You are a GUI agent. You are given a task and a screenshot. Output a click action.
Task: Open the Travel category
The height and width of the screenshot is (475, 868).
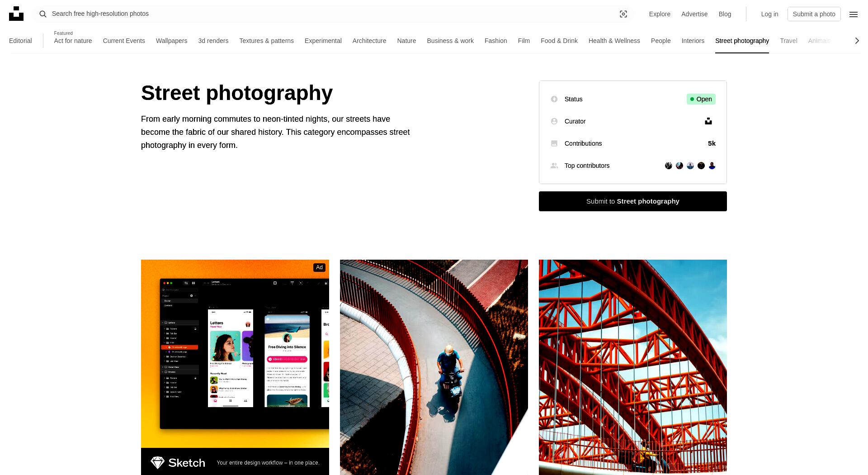click(788, 41)
